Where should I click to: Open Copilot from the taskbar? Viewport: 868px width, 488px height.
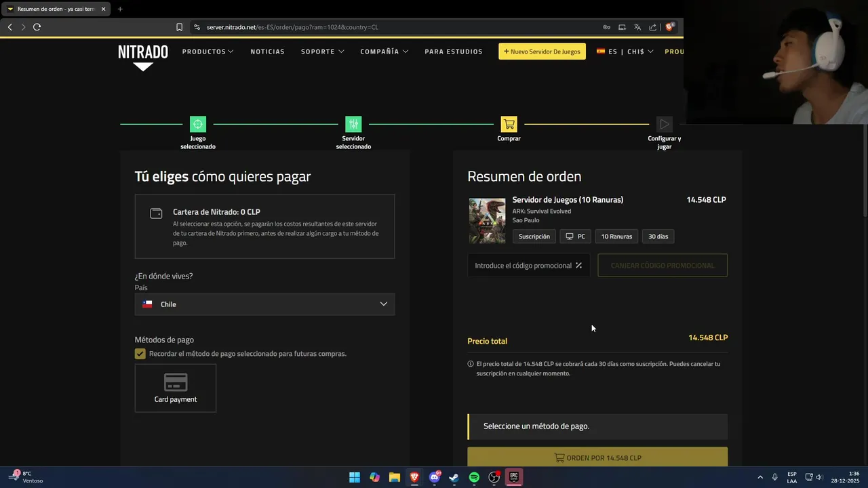pyautogui.click(x=374, y=477)
